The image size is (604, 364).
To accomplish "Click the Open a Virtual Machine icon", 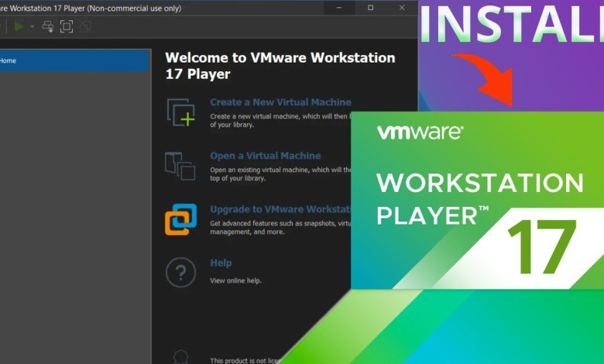I will click(x=180, y=166).
